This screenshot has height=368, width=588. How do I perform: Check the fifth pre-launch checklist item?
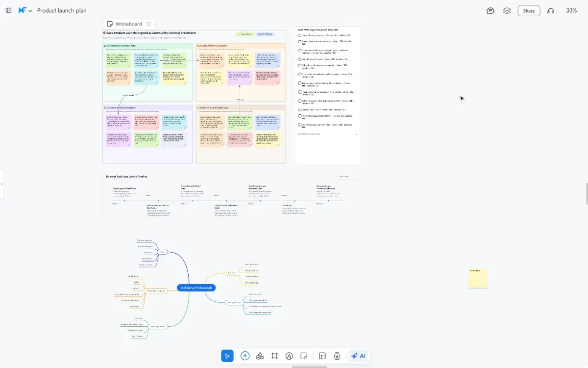click(300, 65)
